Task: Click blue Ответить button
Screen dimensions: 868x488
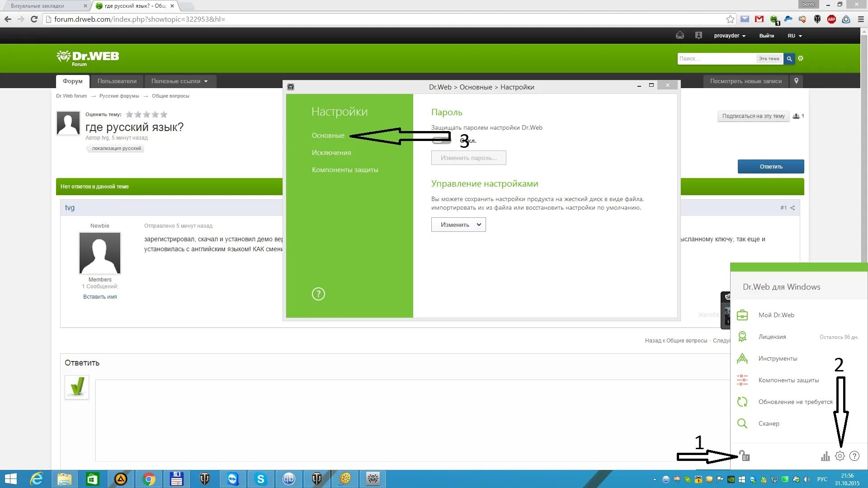Action: point(771,167)
